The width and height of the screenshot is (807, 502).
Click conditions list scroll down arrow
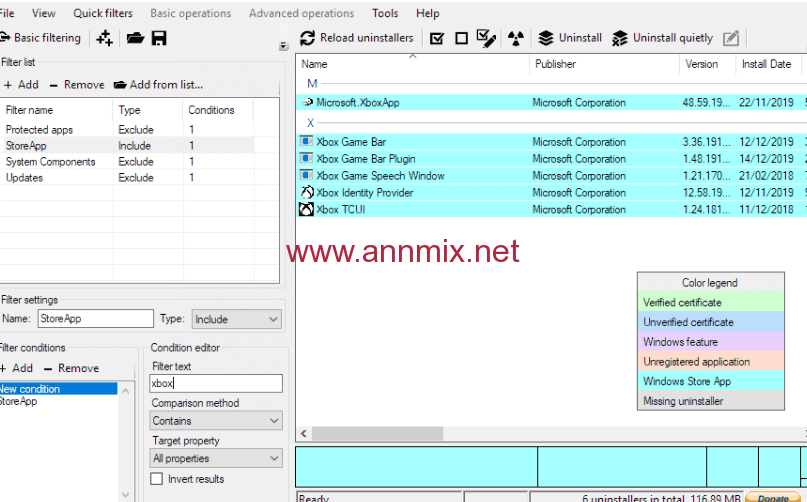(126, 495)
